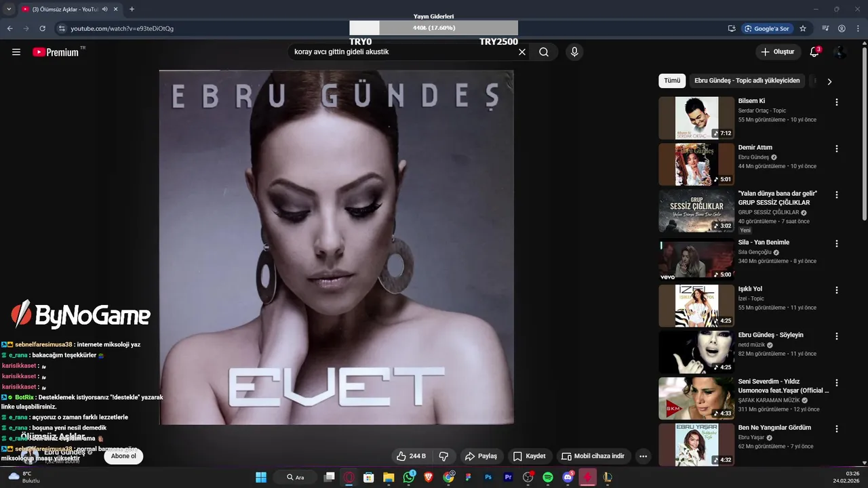Screen dimensions: 868x488
Task: Open options for Ben Ne Yangınlar Gördüm
Action: click(x=837, y=429)
